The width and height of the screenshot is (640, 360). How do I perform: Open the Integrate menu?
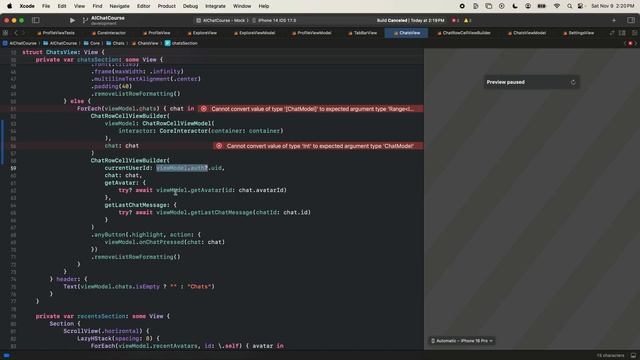(x=215, y=6)
